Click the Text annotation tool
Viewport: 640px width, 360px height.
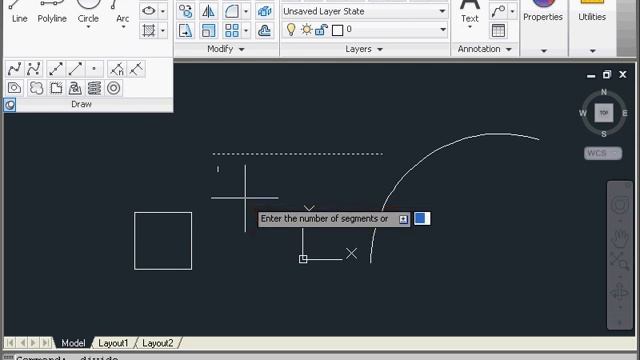470,11
